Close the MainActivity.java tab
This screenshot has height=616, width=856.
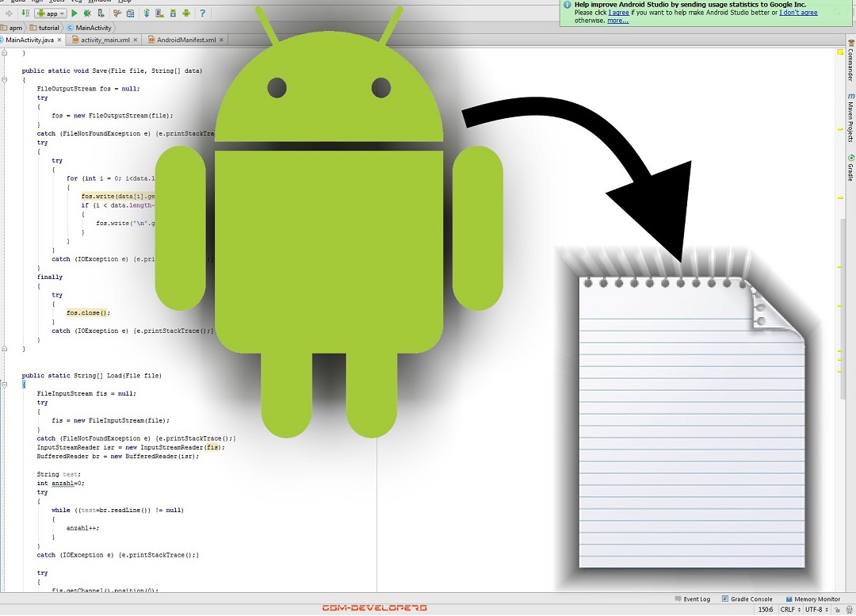59,40
